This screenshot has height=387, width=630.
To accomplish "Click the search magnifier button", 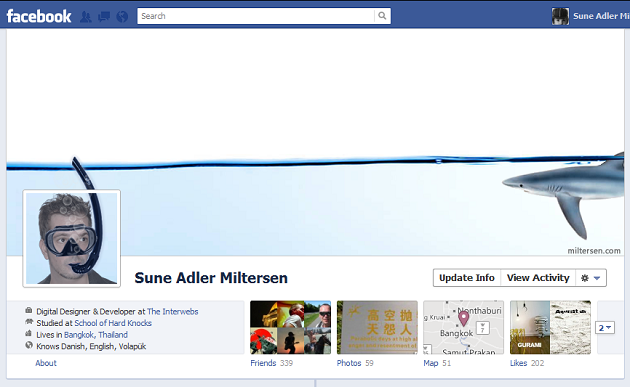I will click(382, 16).
